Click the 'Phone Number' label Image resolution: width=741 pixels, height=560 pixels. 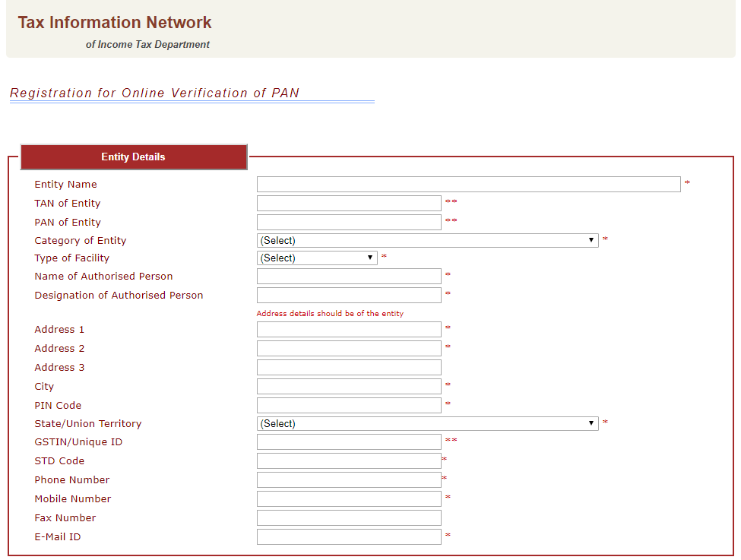tap(72, 479)
